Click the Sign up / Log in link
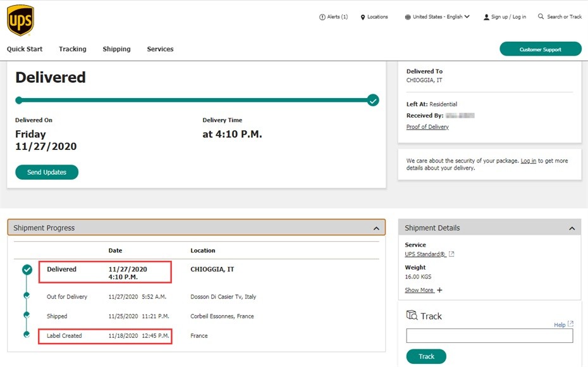This screenshot has width=588, height=367. click(x=508, y=17)
